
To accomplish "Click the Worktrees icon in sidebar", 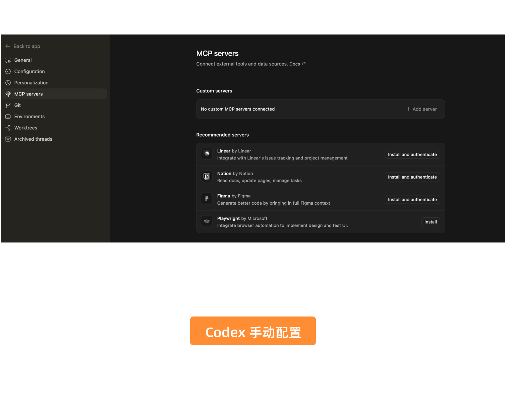I will [x=8, y=128].
